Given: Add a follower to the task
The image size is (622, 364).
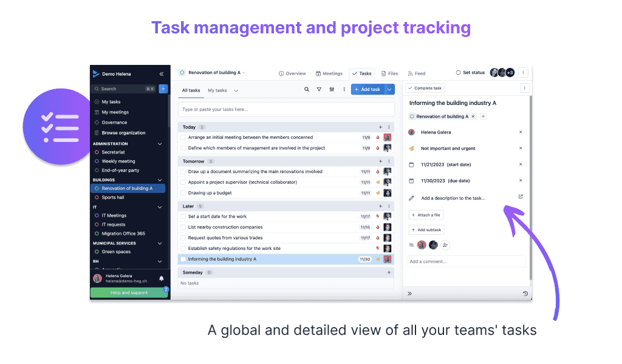Looking at the screenshot, I should tap(445, 245).
